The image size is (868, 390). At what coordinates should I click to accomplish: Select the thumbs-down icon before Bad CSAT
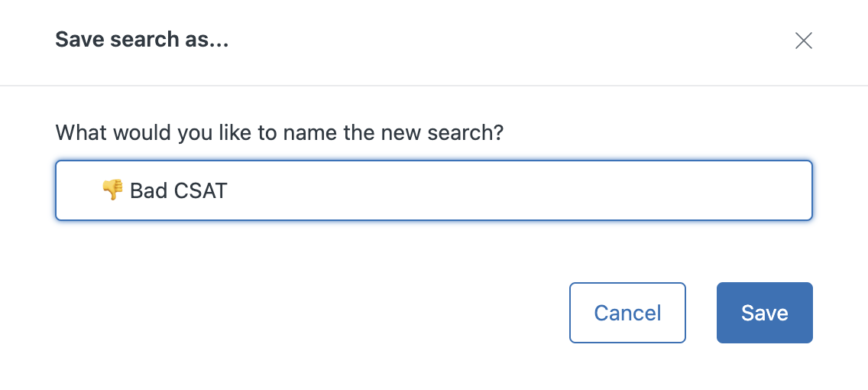113,190
